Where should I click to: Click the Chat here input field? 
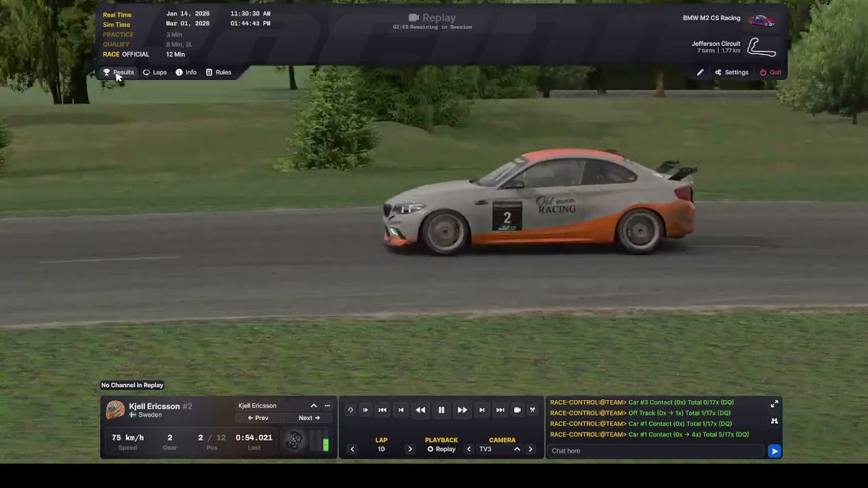point(655,451)
